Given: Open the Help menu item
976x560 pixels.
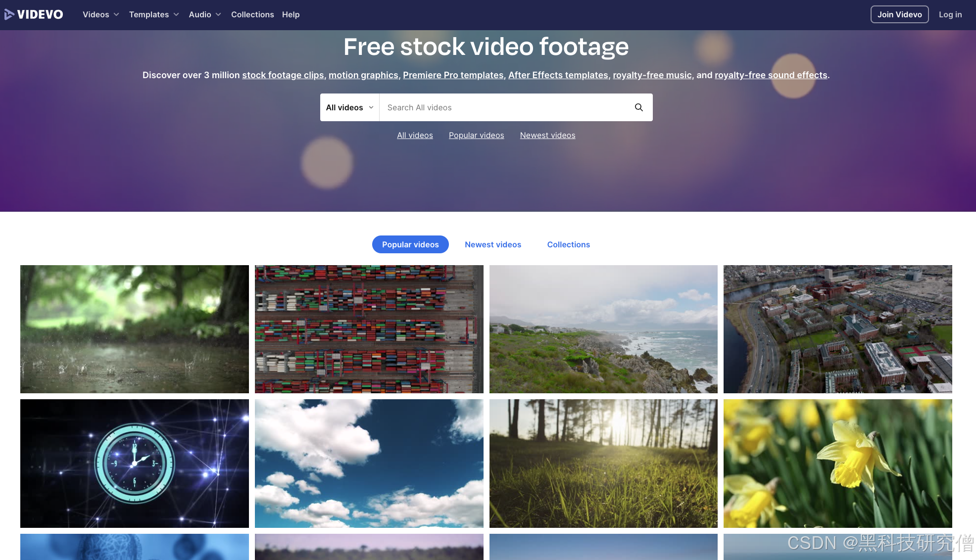Looking at the screenshot, I should [291, 15].
